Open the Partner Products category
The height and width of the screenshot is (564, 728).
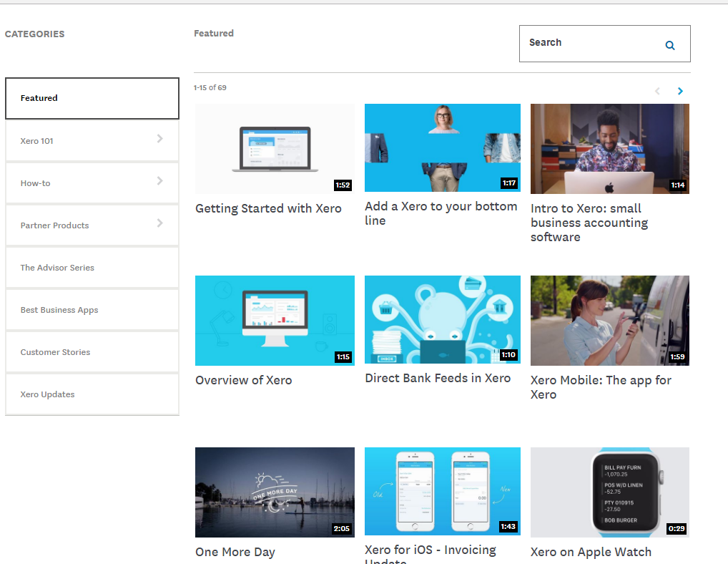point(92,225)
